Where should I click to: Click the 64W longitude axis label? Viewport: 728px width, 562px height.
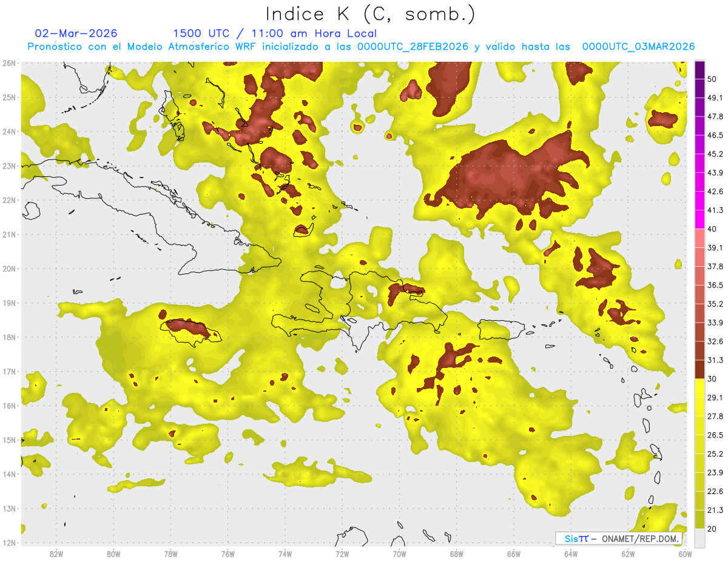571,554
